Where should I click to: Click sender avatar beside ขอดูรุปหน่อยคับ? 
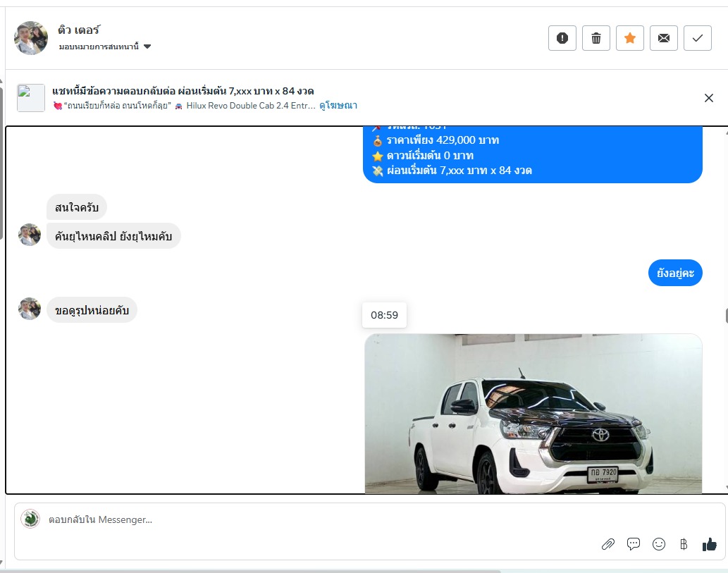tap(30, 309)
